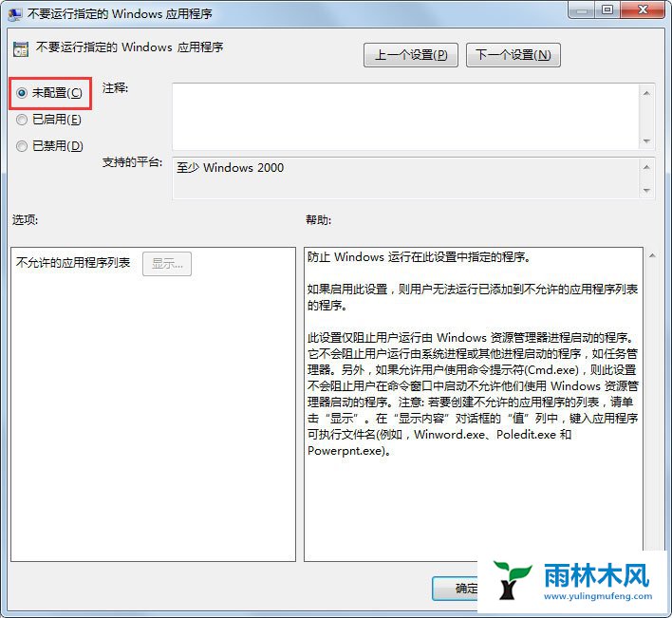Image resolution: width=672 pixels, height=618 pixels.
Task: Click the help panel scroll up arrow
Action: pyautogui.click(x=652, y=255)
